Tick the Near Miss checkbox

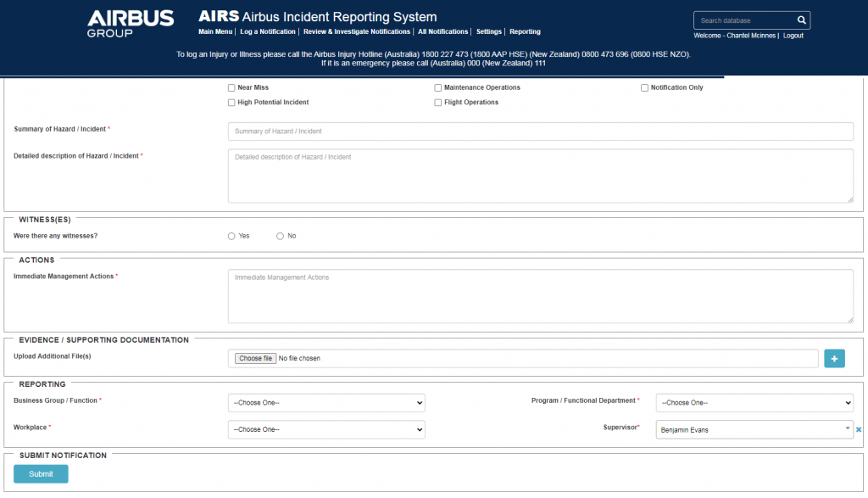231,87
